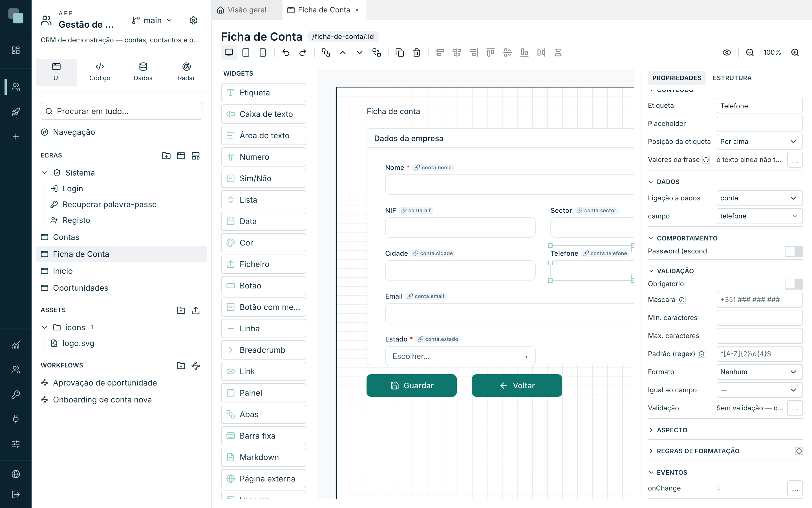
Task: Open the main branch dropdown
Action: 152,21
